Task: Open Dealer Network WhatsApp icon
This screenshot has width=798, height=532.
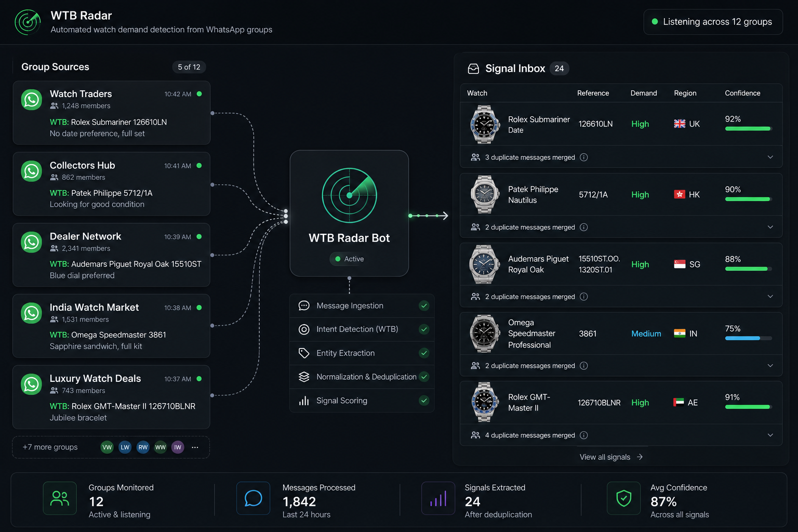Action: click(32, 242)
